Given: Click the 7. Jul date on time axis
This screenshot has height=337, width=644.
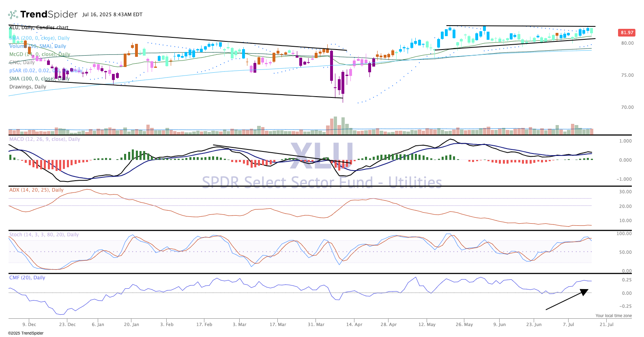Looking at the screenshot, I should (568, 324).
